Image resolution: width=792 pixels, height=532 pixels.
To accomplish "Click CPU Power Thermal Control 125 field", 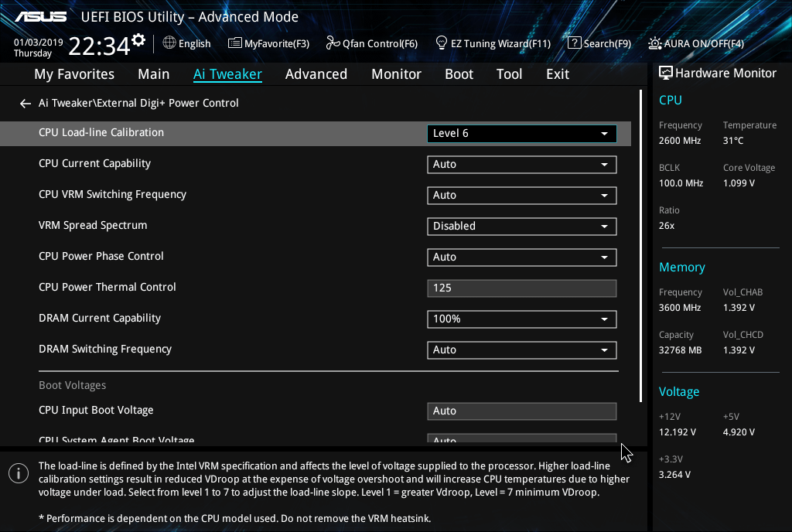I will [x=522, y=288].
